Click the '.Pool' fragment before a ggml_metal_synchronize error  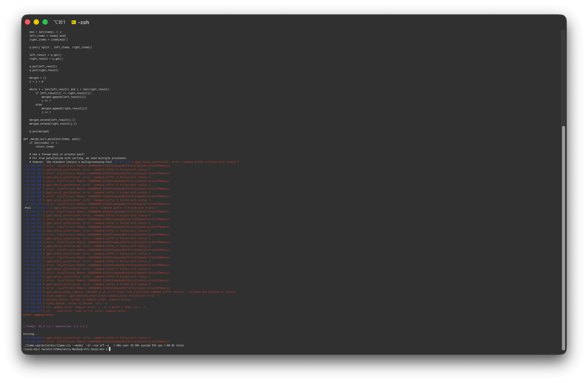[27, 208]
